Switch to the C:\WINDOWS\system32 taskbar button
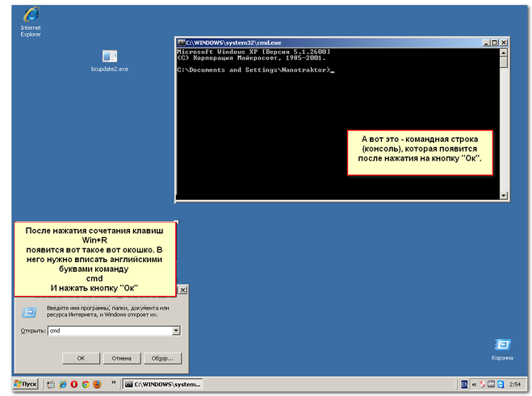 [160, 384]
